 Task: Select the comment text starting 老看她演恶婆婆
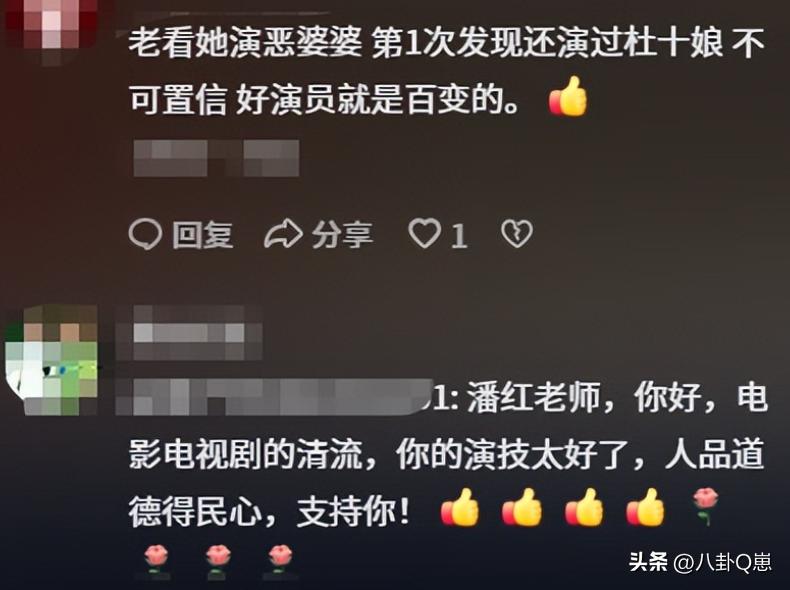point(447,71)
